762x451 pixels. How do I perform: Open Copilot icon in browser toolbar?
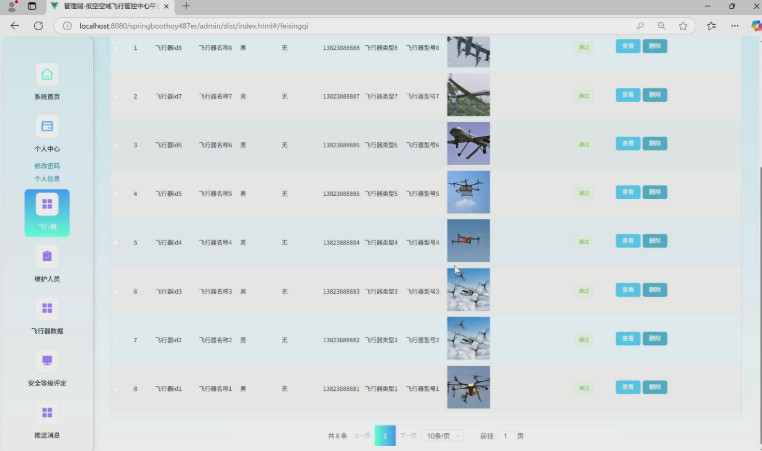[756, 26]
